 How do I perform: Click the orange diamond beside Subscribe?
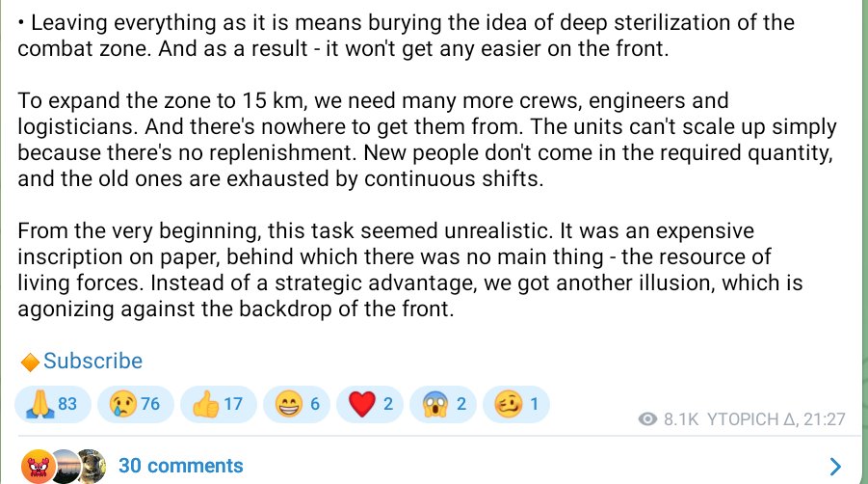[x=30, y=363]
